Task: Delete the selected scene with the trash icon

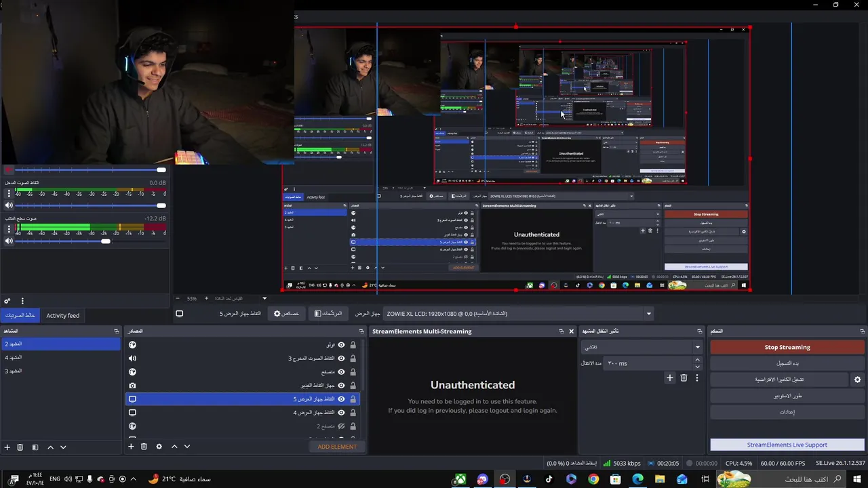Action: pyautogui.click(x=20, y=447)
